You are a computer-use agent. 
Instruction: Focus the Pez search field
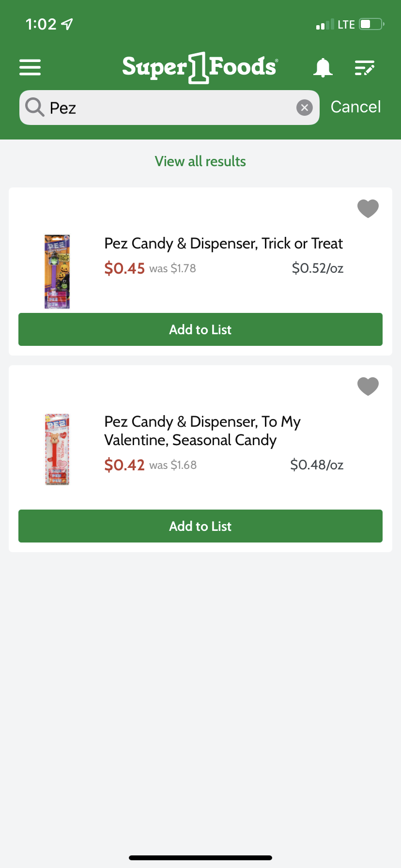(170, 108)
